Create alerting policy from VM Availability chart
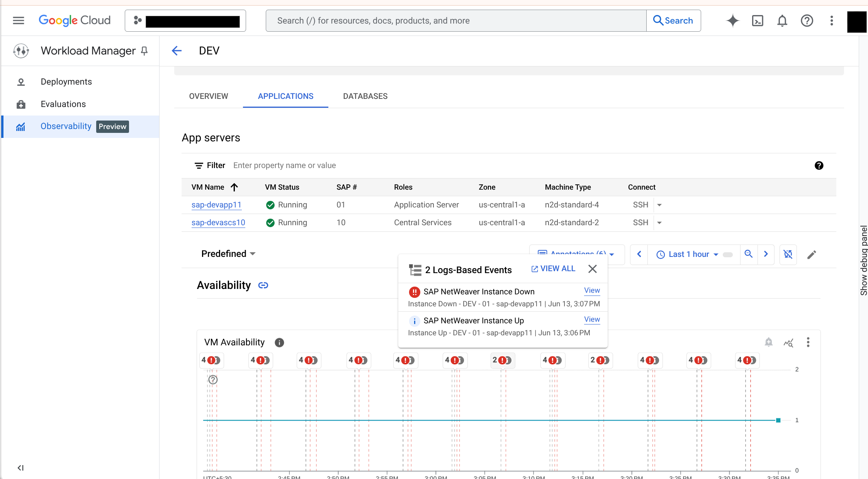868x479 pixels. click(x=768, y=342)
